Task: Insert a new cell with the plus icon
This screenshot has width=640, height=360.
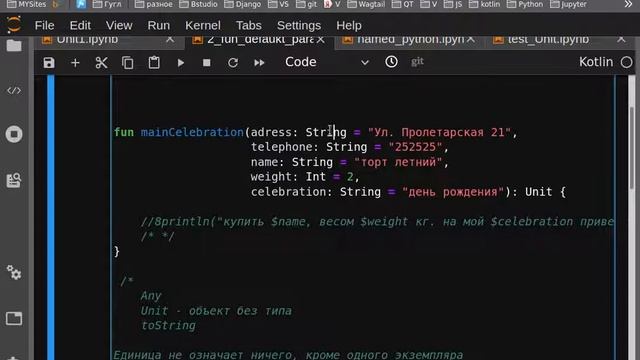Action: [75, 62]
